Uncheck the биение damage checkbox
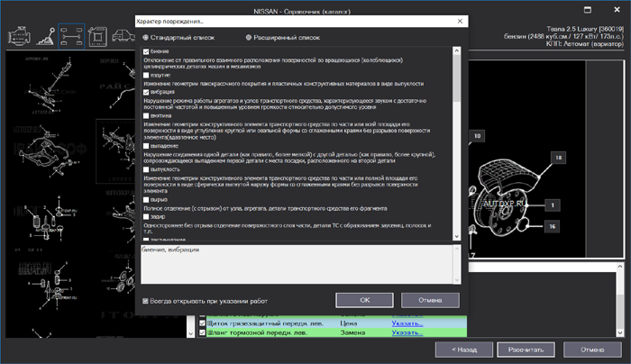 (146, 51)
